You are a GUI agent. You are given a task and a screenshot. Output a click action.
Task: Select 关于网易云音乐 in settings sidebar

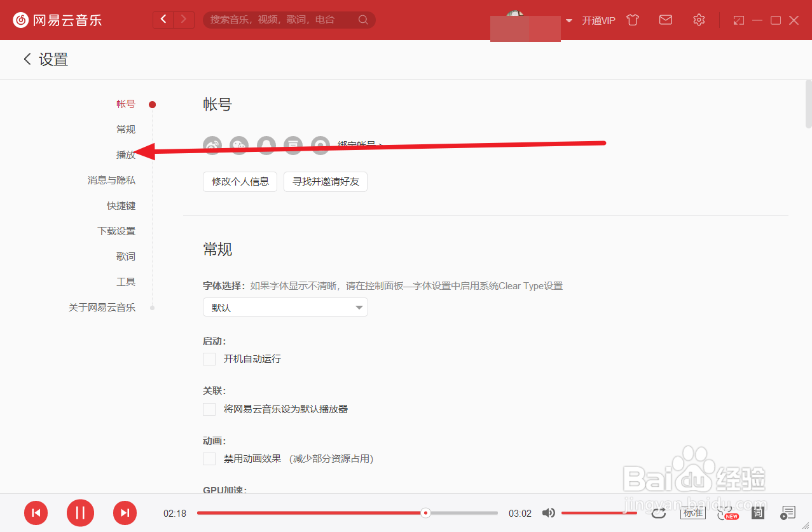pos(102,308)
